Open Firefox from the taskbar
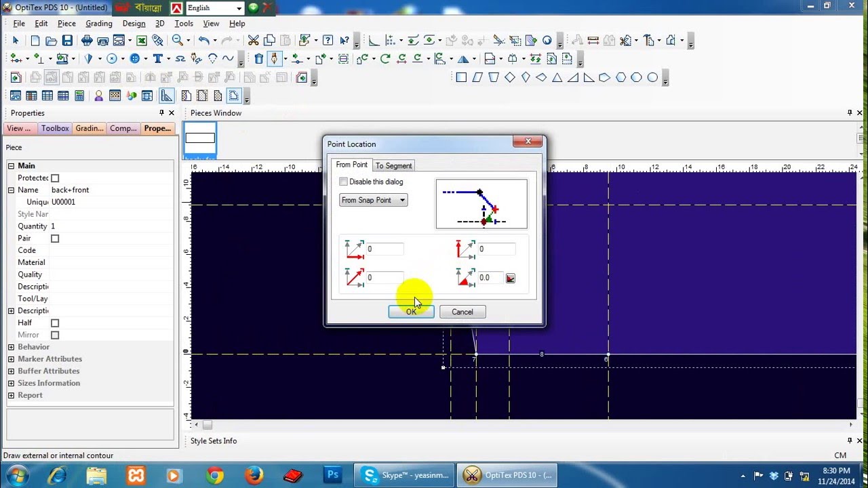This screenshot has width=868, height=488. click(254, 475)
